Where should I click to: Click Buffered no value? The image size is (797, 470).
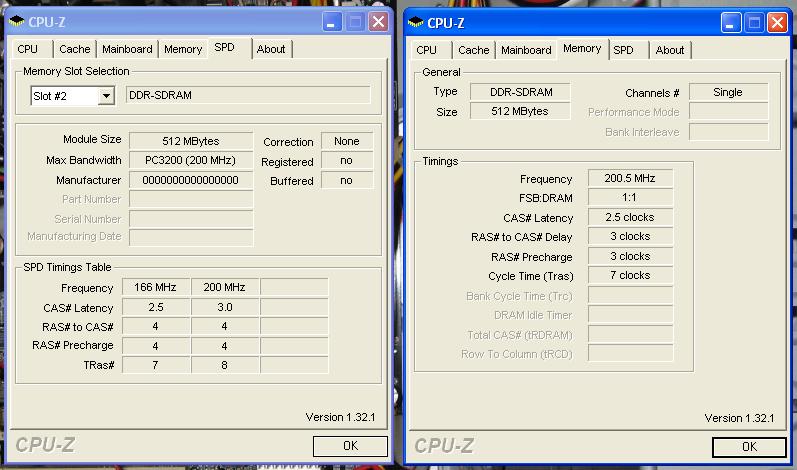(347, 180)
